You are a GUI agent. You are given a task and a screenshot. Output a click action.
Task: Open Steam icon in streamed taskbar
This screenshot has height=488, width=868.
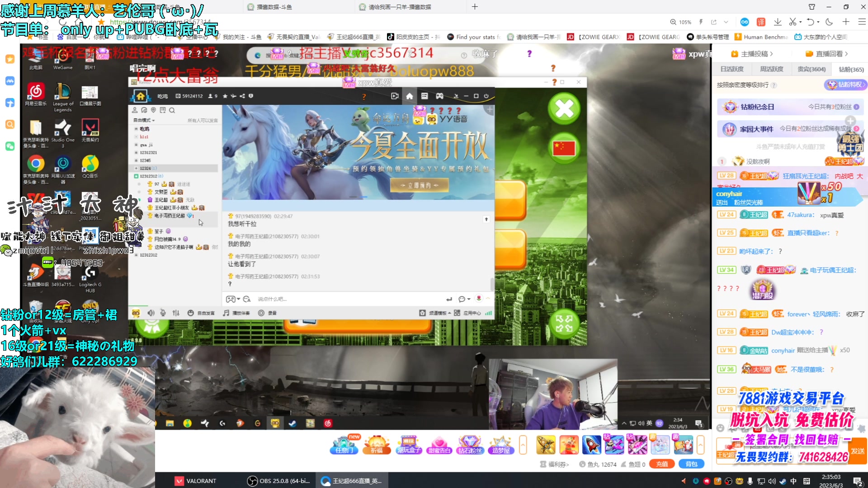coord(292,423)
